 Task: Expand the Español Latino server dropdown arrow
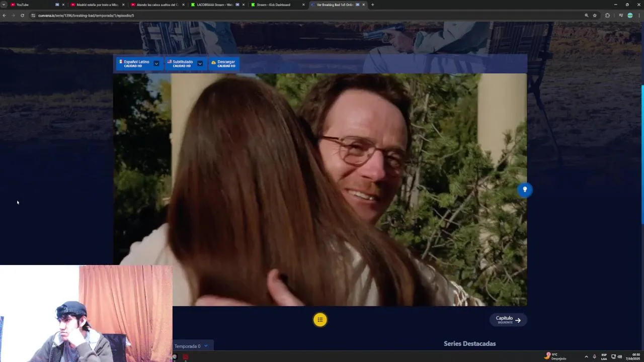pos(156,64)
